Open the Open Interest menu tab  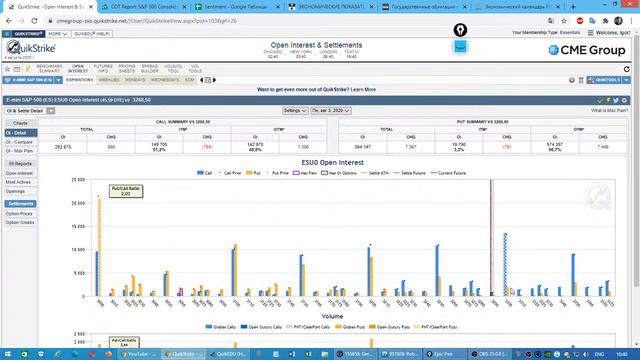click(78, 69)
